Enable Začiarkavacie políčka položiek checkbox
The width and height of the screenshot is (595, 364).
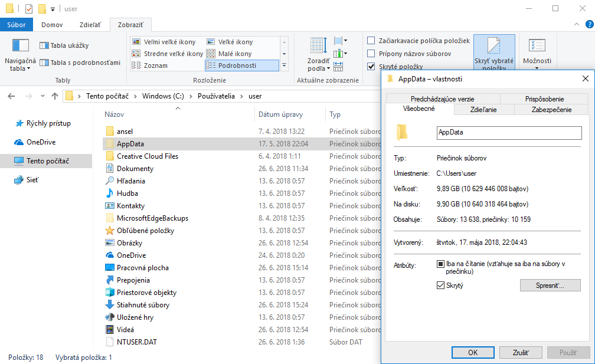click(x=371, y=41)
